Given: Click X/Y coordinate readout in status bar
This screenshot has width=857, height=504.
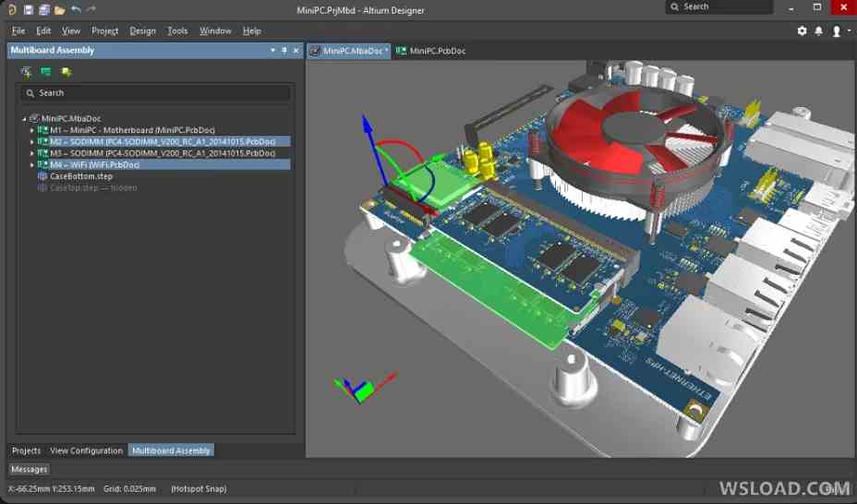Looking at the screenshot, I should tap(52, 488).
